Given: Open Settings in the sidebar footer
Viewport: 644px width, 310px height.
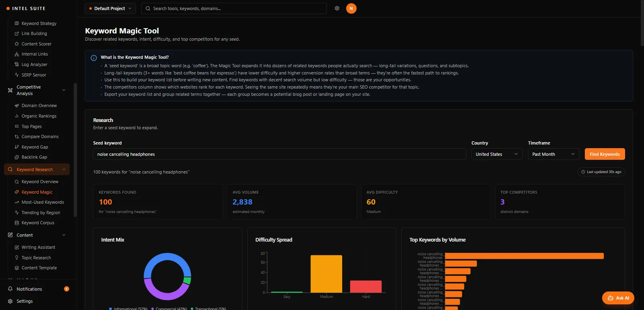Looking at the screenshot, I should 25,301.
